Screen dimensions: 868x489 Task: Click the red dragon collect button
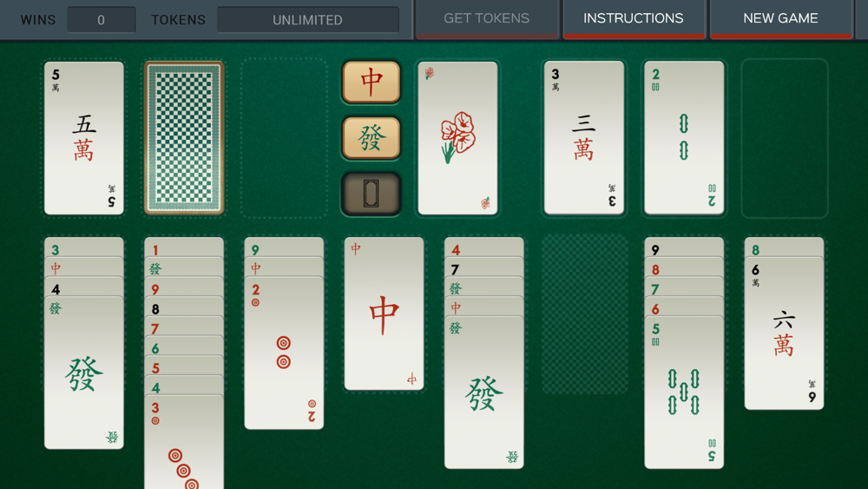[x=371, y=82]
